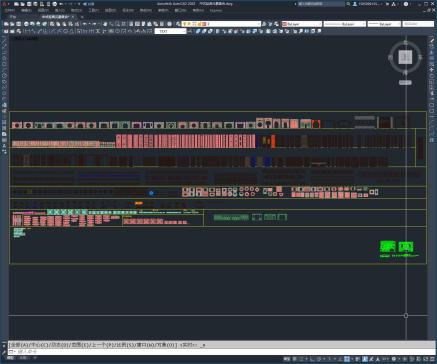Open the Autodesk App Store cart icon
This screenshot has width=437, height=364.
[388, 4]
